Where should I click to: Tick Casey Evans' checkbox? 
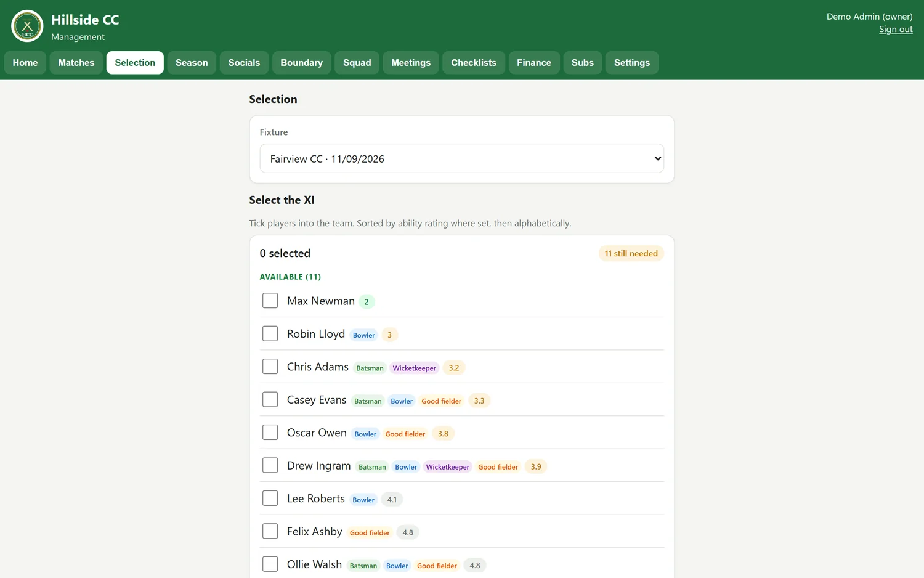click(270, 399)
